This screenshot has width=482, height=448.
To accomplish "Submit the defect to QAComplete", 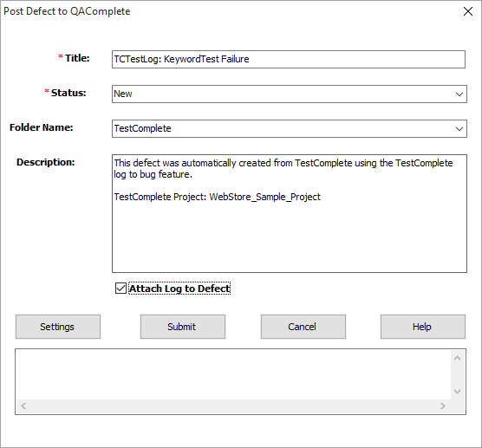I will tap(183, 327).
